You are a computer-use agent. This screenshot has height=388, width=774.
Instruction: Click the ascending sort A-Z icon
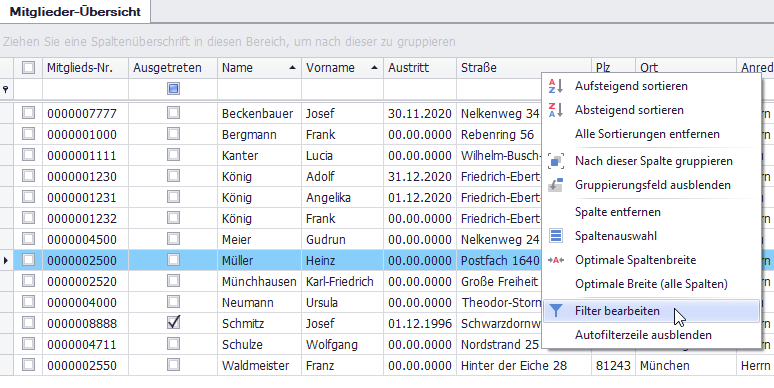(x=556, y=86)
